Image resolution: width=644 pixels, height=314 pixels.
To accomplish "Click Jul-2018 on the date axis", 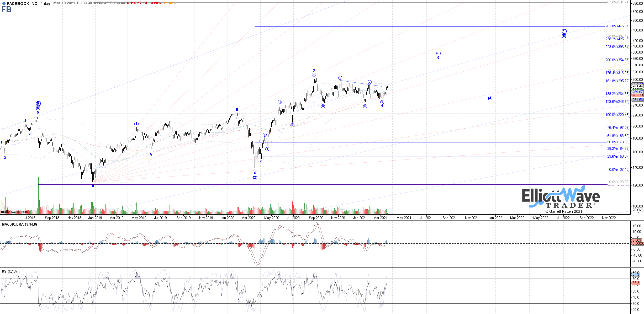I will click(29, 218).
